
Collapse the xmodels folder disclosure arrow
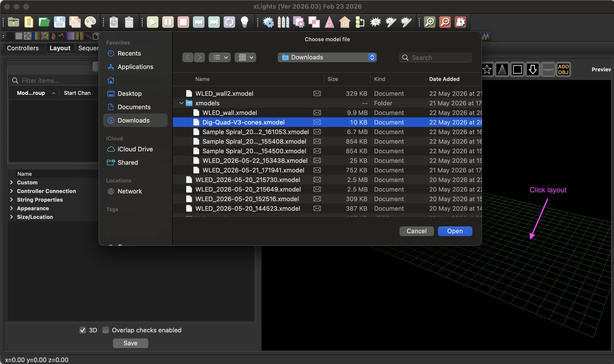[x=181, y=103]
